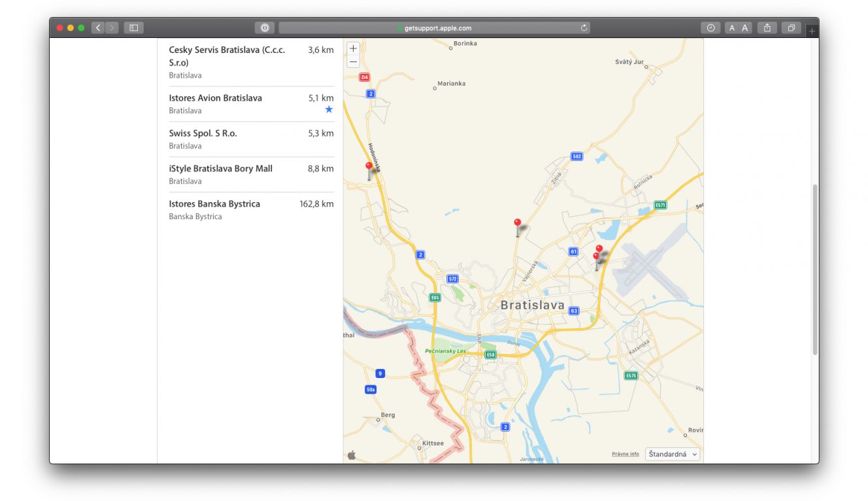
Task: Reload the page with the circular arrow
Action: point(584,28)
